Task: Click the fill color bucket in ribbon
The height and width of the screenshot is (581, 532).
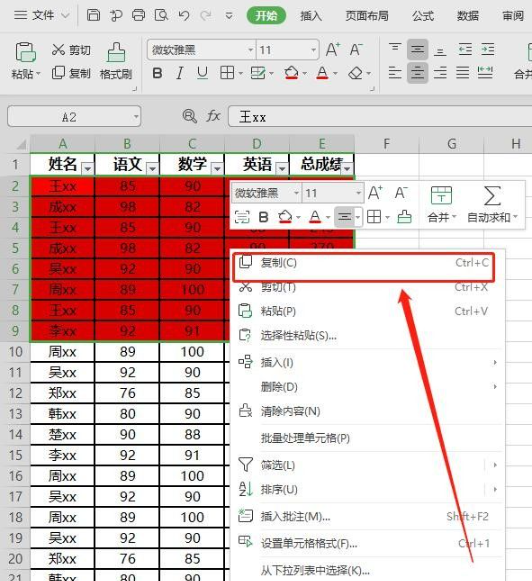Action: [x=291, y=73]
